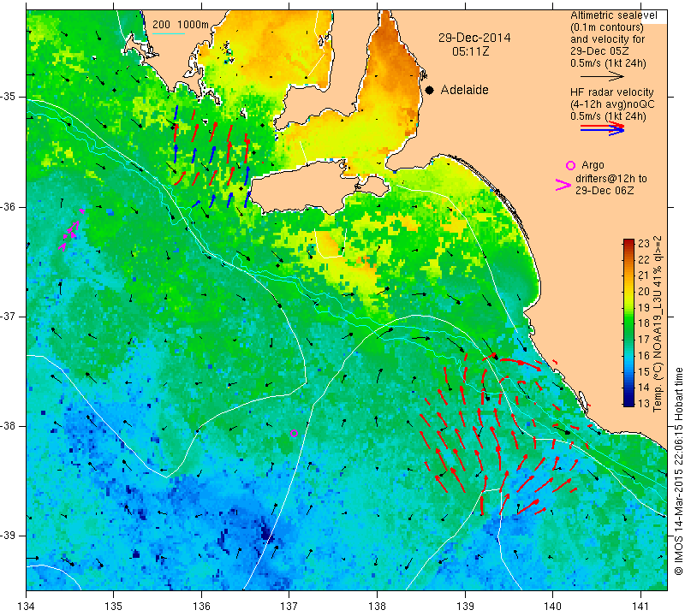Click the longitude axis label 141
Viewport: 685px width, 616px height.
(640, 607)
